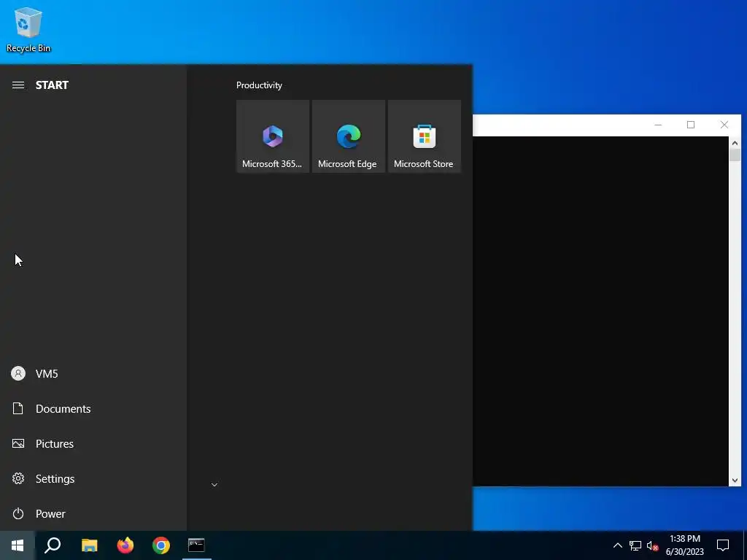Screen dimensions: 747x560
Task: Click the console window scrollbar up arrow
Action: pos(735,143)
